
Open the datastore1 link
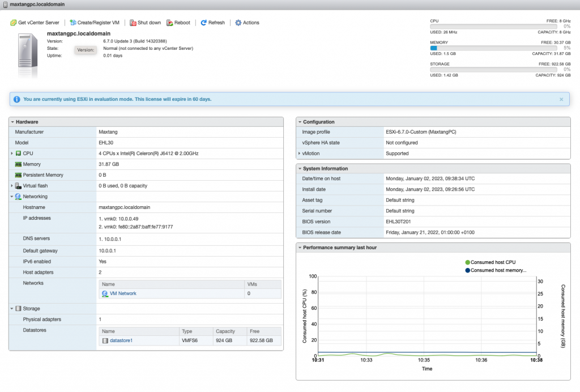pyautogui.click(x=121, y=340)
